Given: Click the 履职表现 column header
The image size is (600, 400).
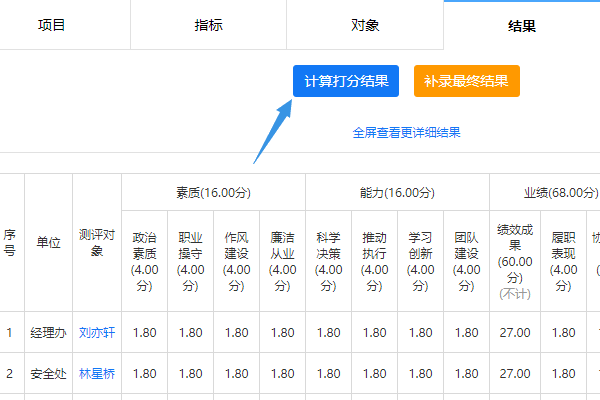Looking at the screenshot, I should click(564, 261).
